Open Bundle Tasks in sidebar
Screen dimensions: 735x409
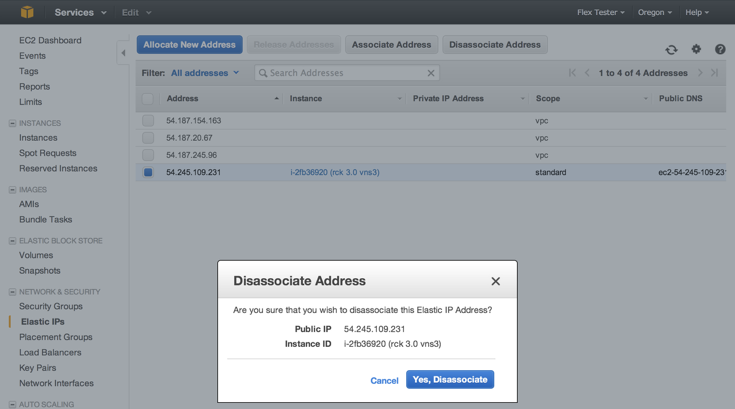[45, 219]
